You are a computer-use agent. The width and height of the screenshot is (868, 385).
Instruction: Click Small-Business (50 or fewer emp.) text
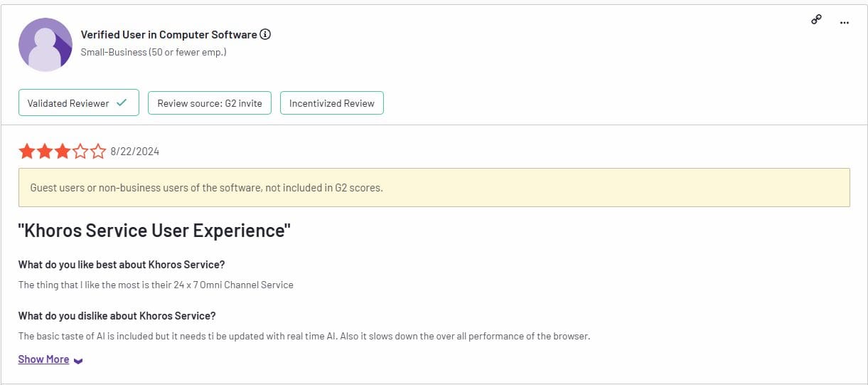pyautogui.click(x=154, y=52)
